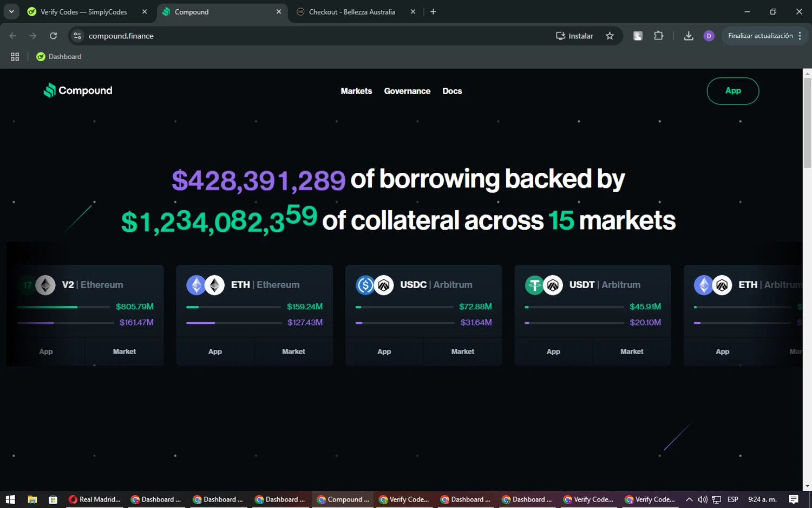This screenshot has width=812, height=508.
Task: Open the pinned extension icon beside the extensions puzzle
Action: 638,36
